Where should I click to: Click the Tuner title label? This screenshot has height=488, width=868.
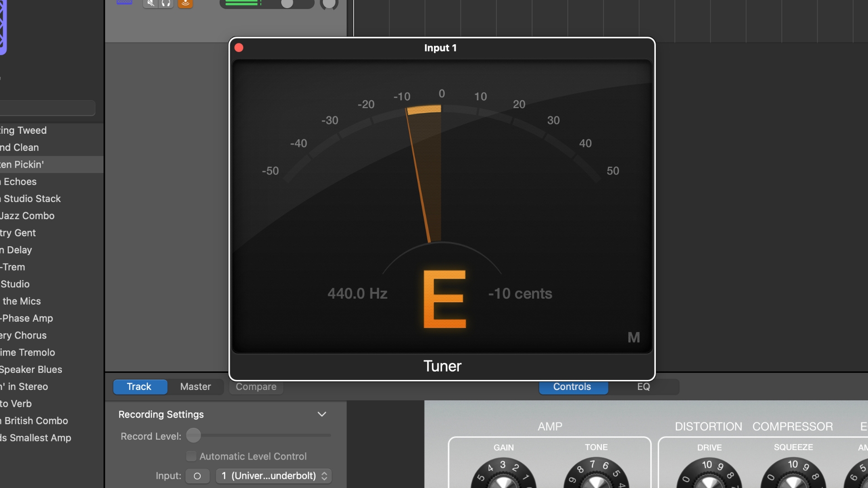pos(442,366)
